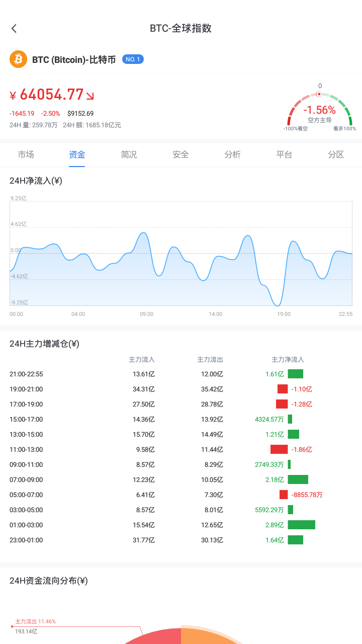Screen dimensions: 362x644
Task: Tap the 19:00 label on chart axis
Action: point(284,314)
